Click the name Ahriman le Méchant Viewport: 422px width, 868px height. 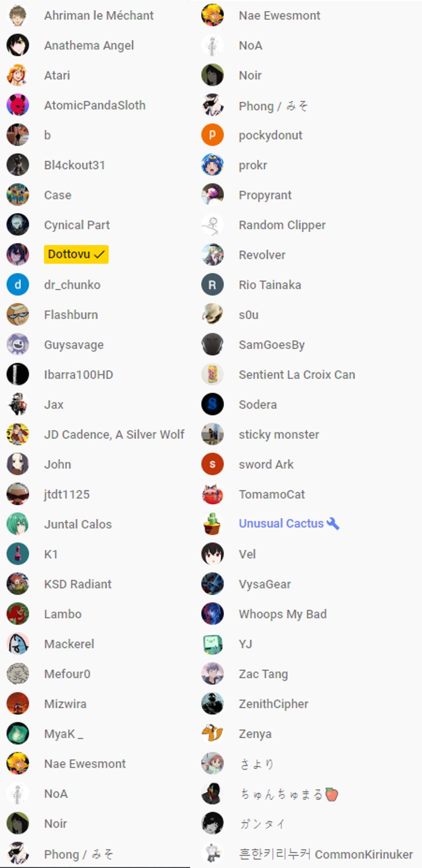click(99, 16)
